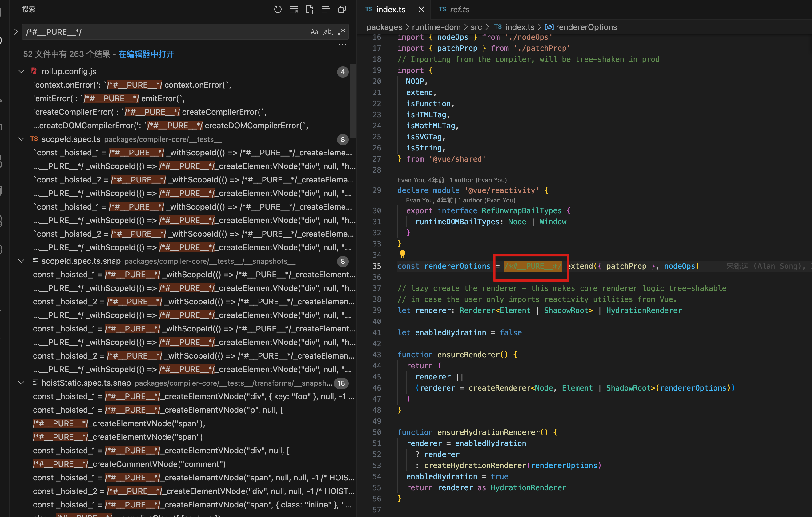This screenshot has width=812, height=517.
Task: Click src breadcrumb
Action: (476, 27)
